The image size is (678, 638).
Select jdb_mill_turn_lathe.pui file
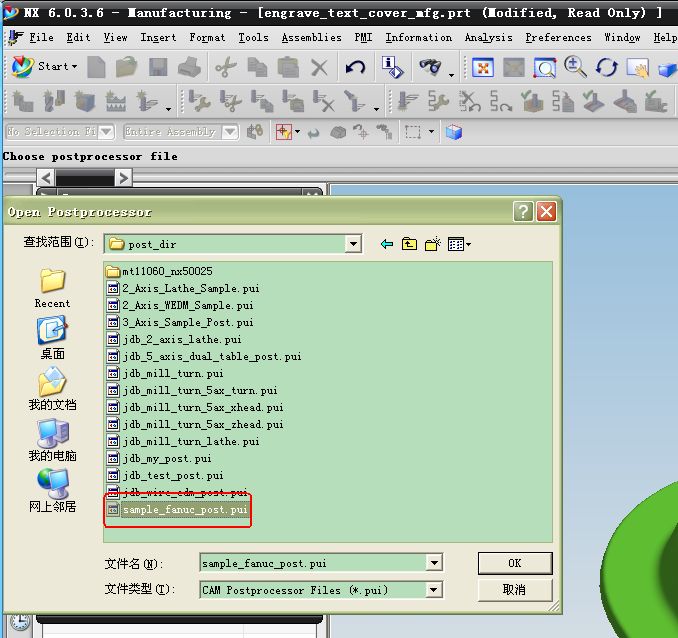click(183, 441)
